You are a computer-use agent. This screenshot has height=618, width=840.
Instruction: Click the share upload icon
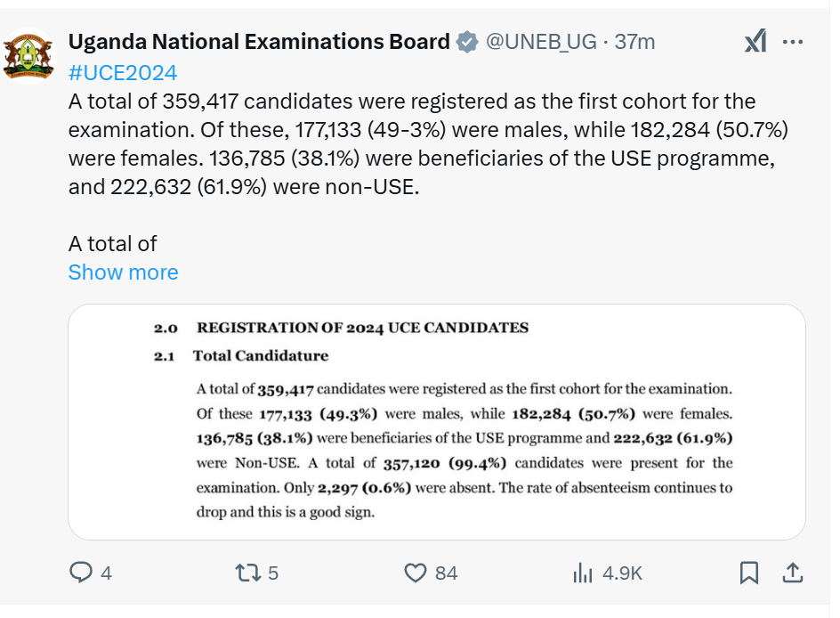[793, 573]
